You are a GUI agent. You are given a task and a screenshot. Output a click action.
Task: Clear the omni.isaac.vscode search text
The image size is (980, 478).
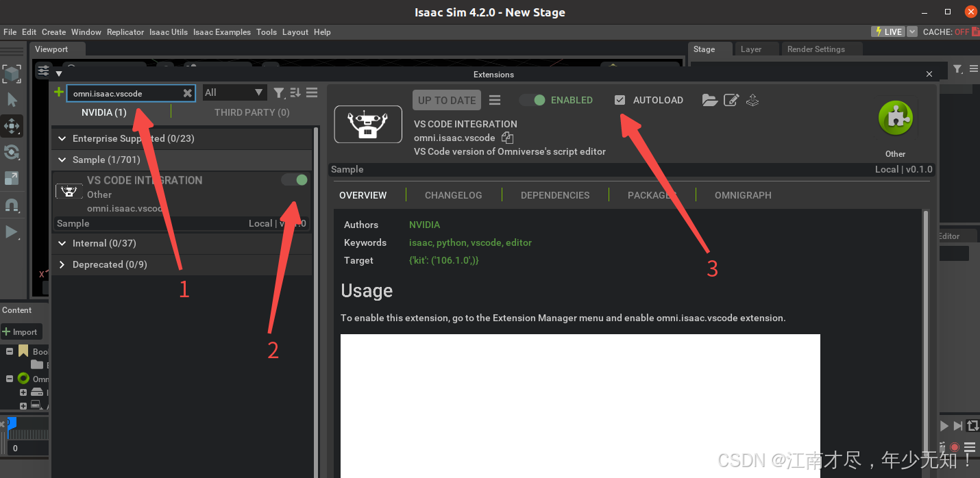pyautogui.click(x=187, y=93)
